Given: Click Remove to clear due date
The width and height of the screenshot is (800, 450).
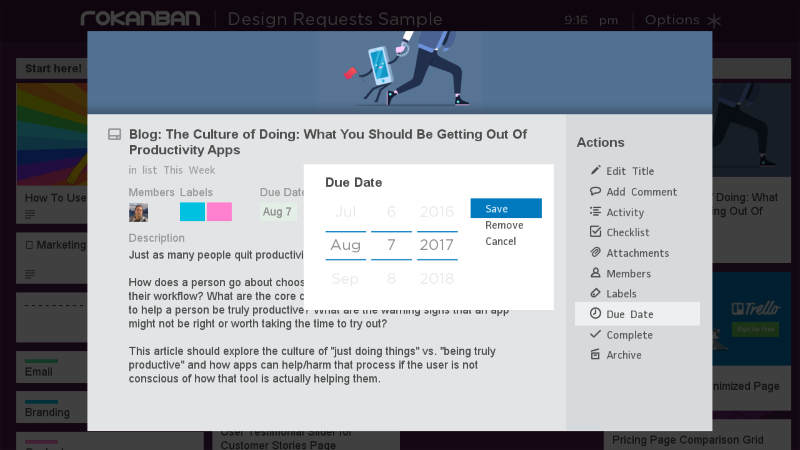Looking at the screenshot, I should click(504, 225).
